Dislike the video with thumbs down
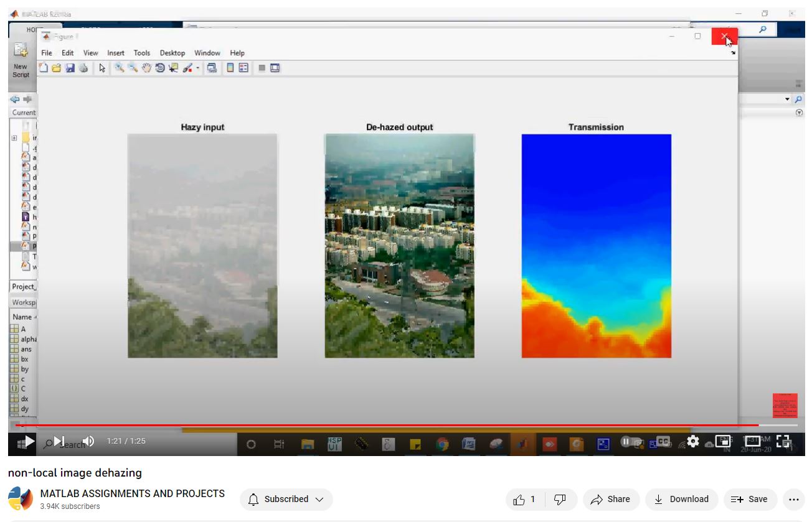Screen dimensions: 812x522 pos(560,499)
